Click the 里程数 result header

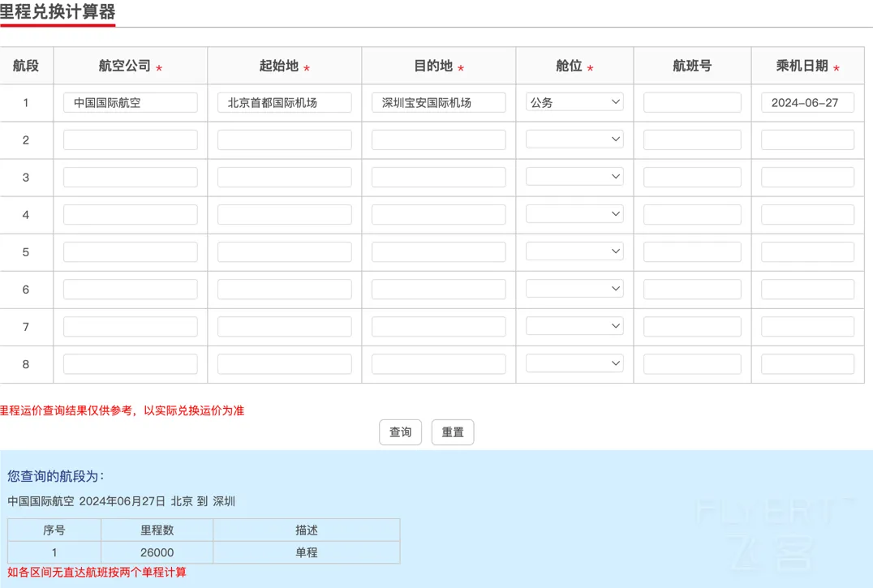157,530
